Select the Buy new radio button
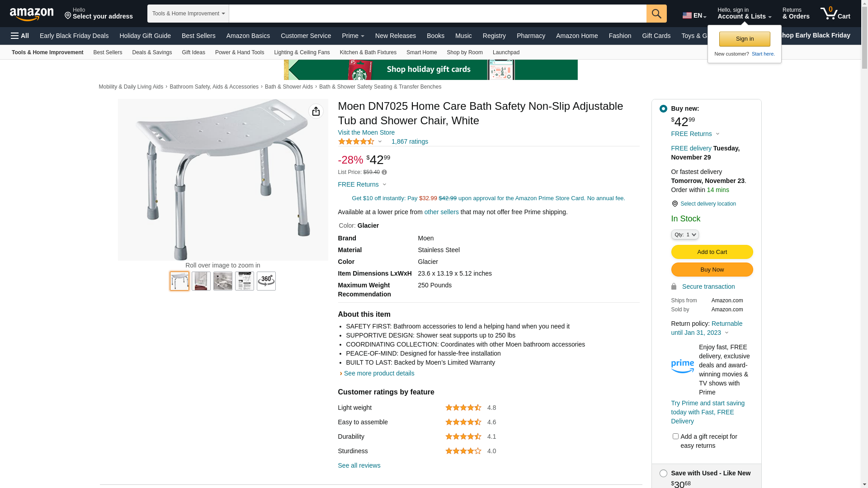 [x=663, y=109]
